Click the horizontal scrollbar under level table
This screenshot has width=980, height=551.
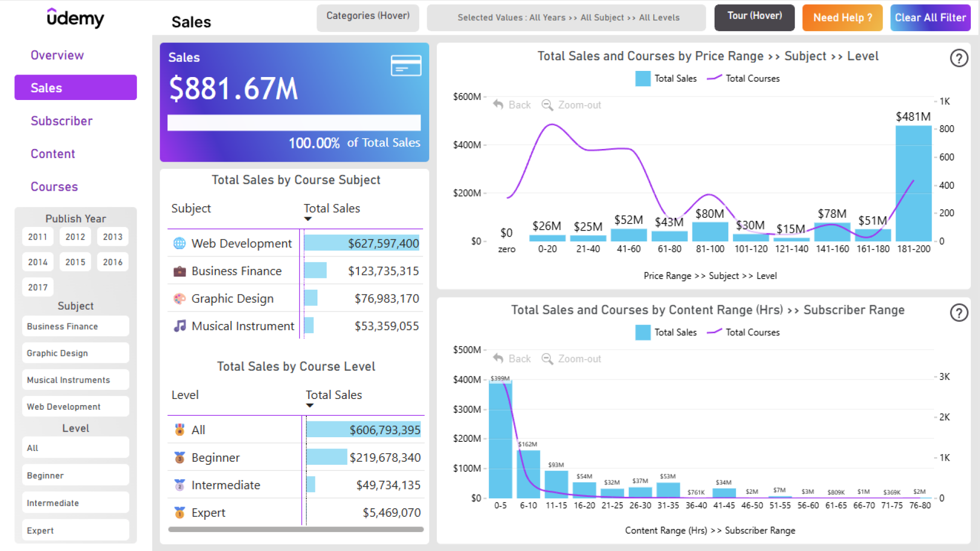tap(296, 530)
